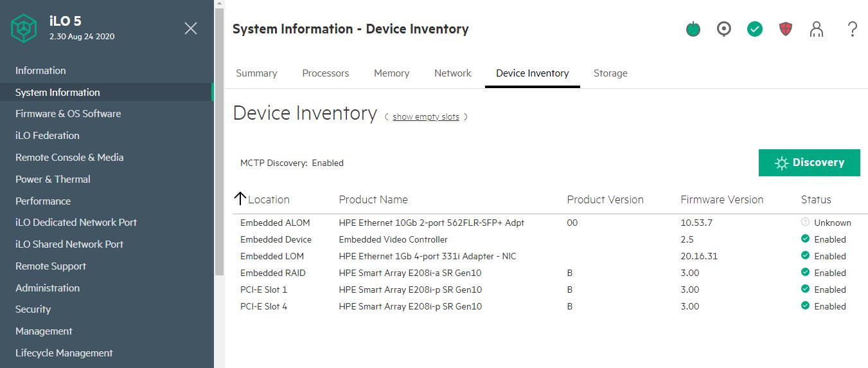Viewport: 868px width, 368px height.
Task: Click the iLO 5 hexagon logo
Action: (24, 29)
